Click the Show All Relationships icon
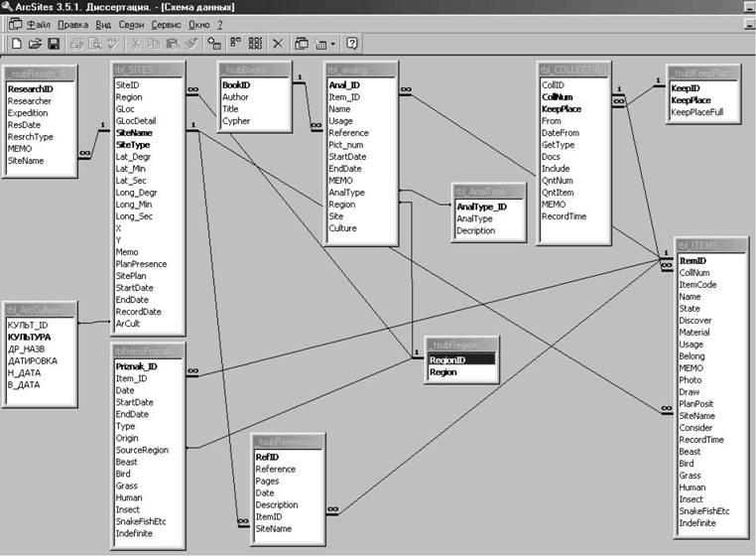This screenshot has height=556, width=756. click(x=255, y=44)
